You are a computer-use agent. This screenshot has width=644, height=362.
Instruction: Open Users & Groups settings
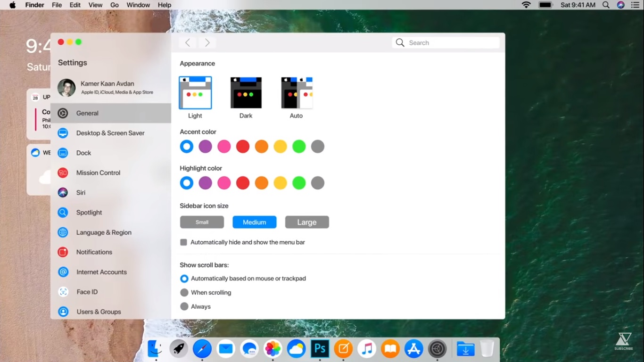tap(111, 312)
